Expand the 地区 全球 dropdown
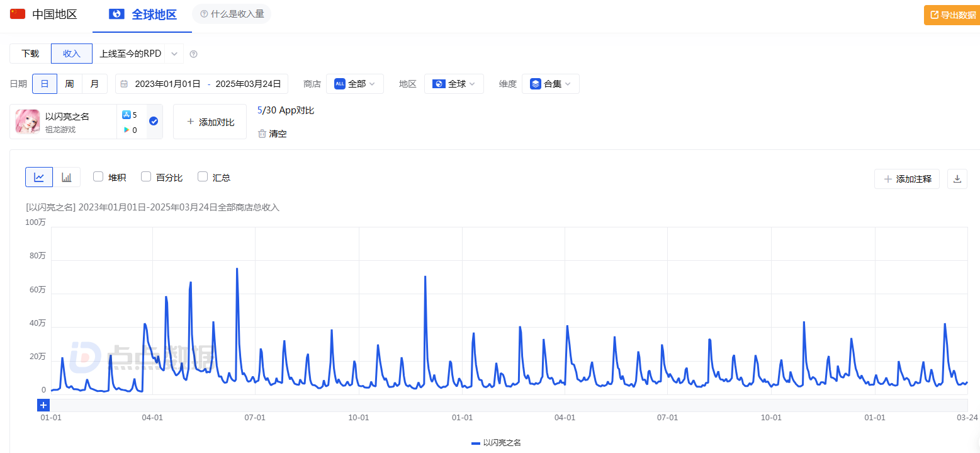 454,84
